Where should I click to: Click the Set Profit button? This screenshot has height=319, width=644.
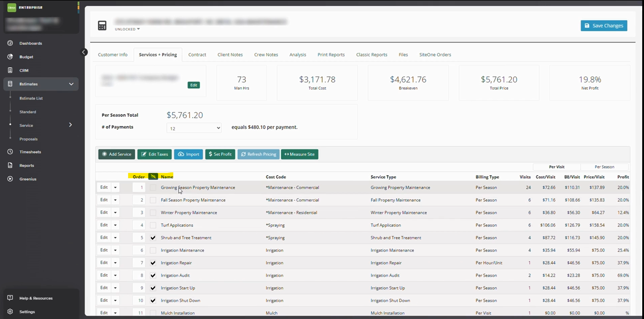pos(220,154)
